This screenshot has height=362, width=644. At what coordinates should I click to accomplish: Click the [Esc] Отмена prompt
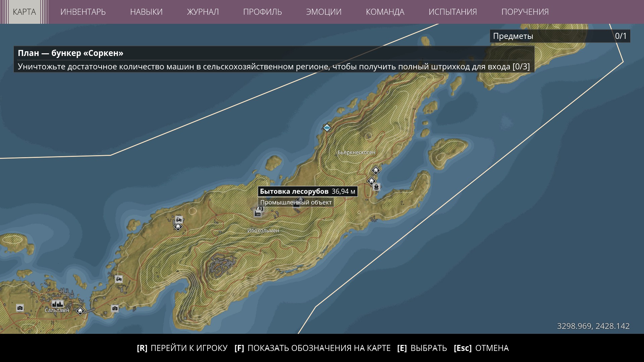tap(481, 348)
